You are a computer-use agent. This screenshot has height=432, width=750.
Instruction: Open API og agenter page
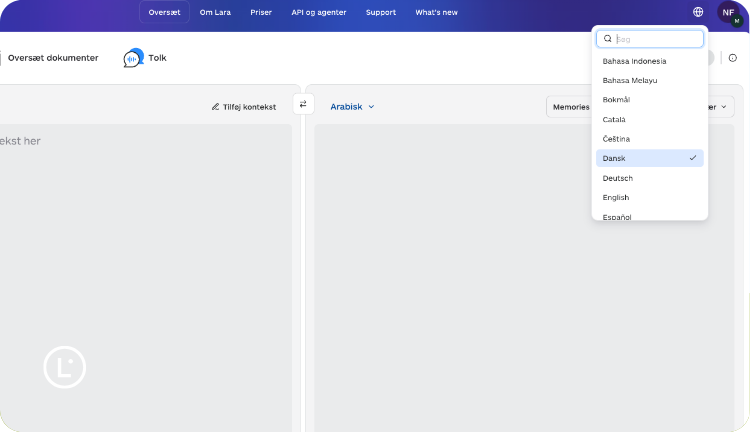coord(319,12)
